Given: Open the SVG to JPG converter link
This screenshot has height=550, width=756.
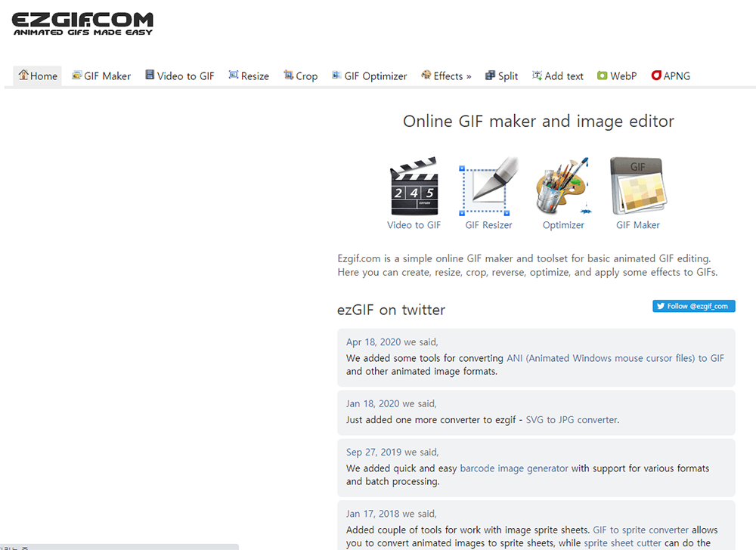Looking at the screenshot, I should [572, 420].
